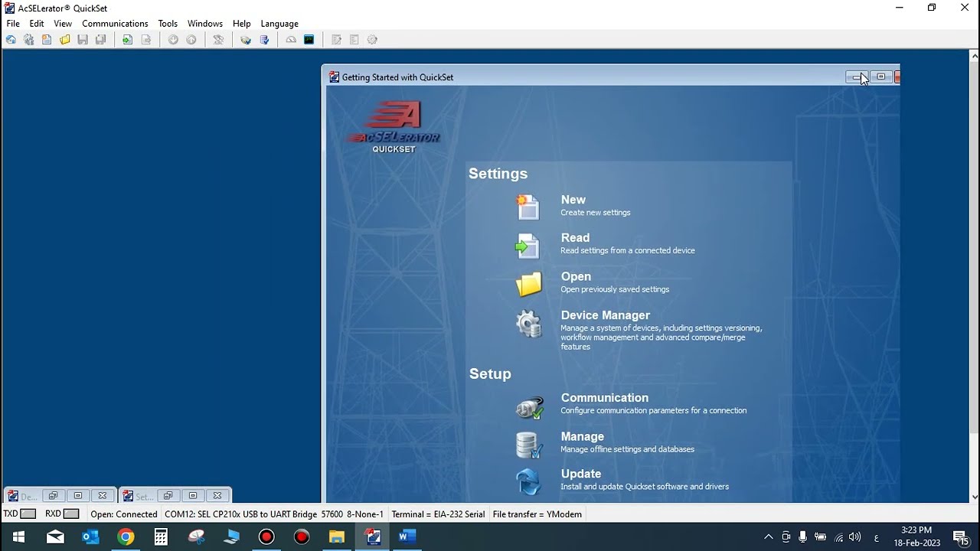Open the Communications menu
Viewport: 980px width, 551px height.
115,24
